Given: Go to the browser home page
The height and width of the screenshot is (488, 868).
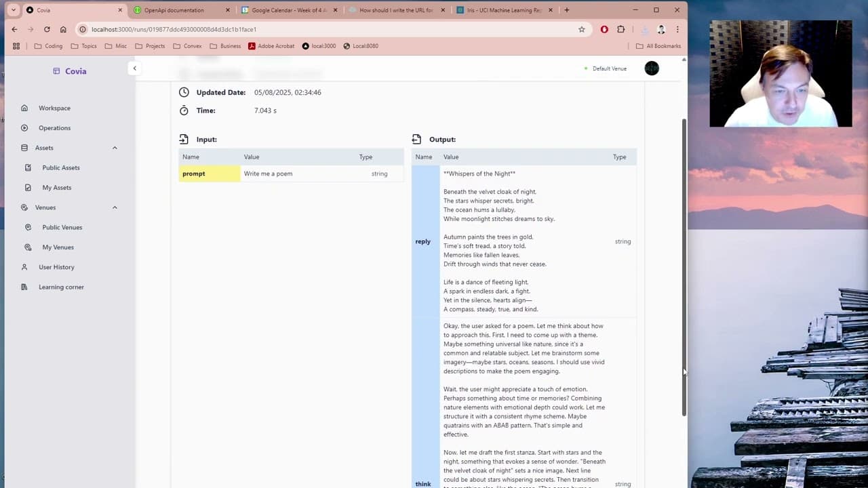Looking at the screenshot, I should tap(63, 29).
